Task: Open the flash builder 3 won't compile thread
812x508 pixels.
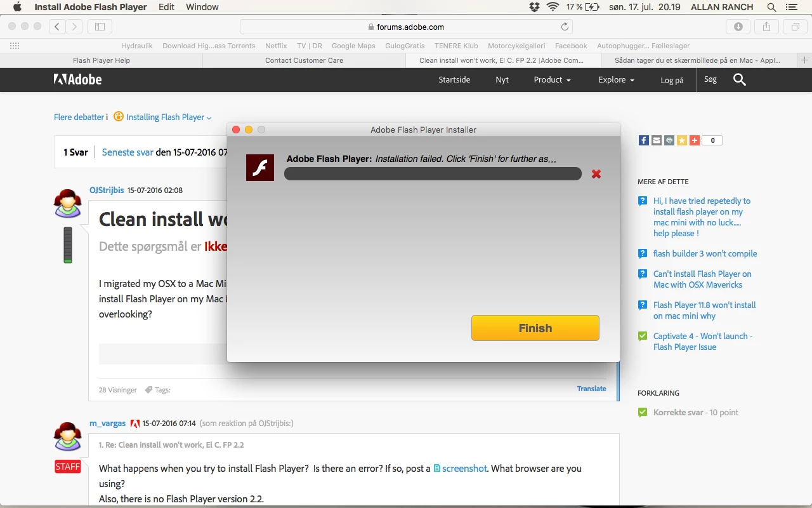Action: point(705,253)
